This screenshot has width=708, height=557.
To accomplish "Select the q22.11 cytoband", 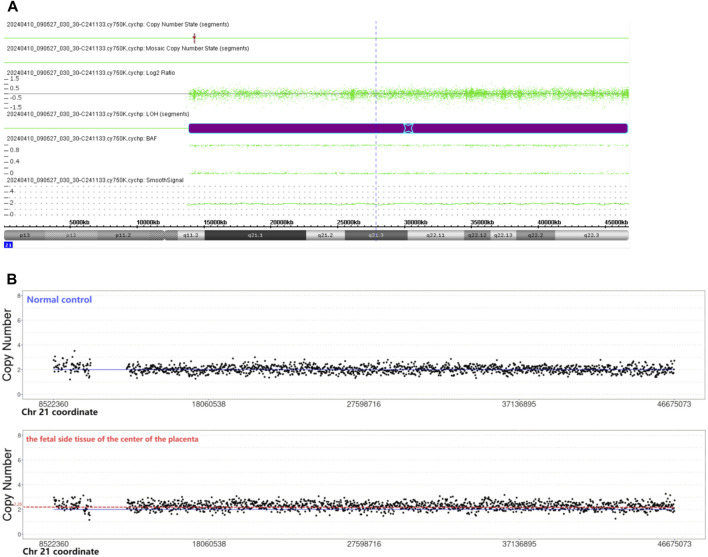I will 436,235.
